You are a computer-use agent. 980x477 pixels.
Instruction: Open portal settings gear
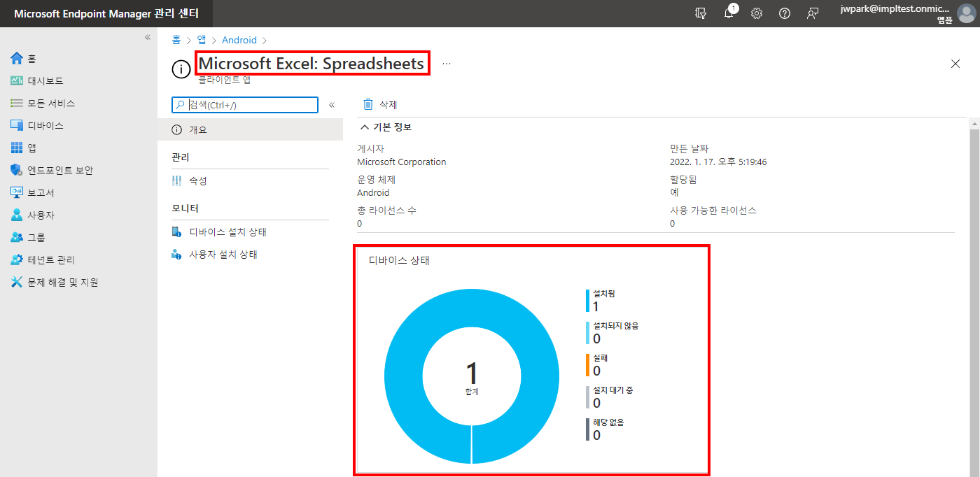[757, 13]
